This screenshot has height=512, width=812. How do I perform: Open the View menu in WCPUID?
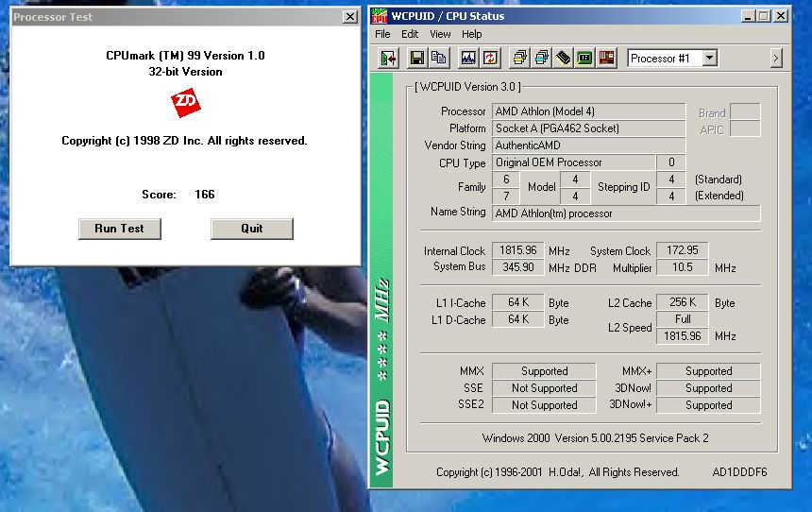pos(440,34)
